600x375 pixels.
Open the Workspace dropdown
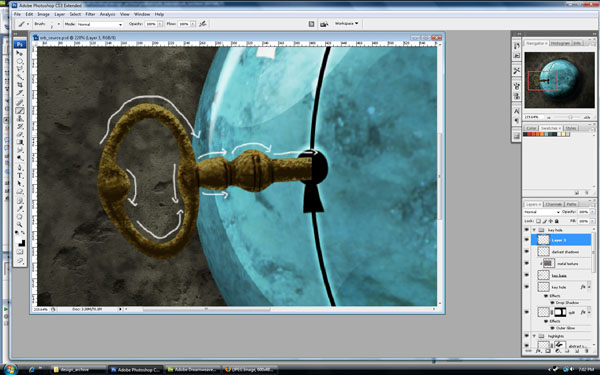click(346, 23)
